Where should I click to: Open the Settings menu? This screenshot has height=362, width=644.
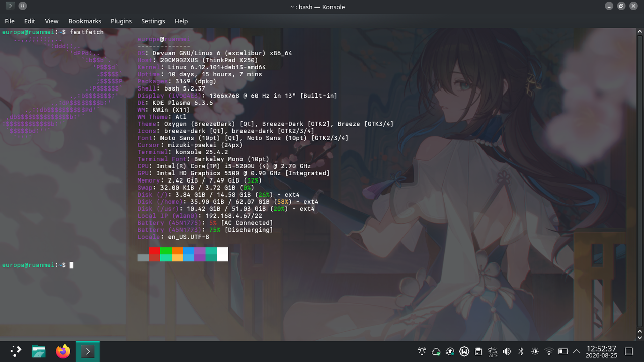[153, 21]
